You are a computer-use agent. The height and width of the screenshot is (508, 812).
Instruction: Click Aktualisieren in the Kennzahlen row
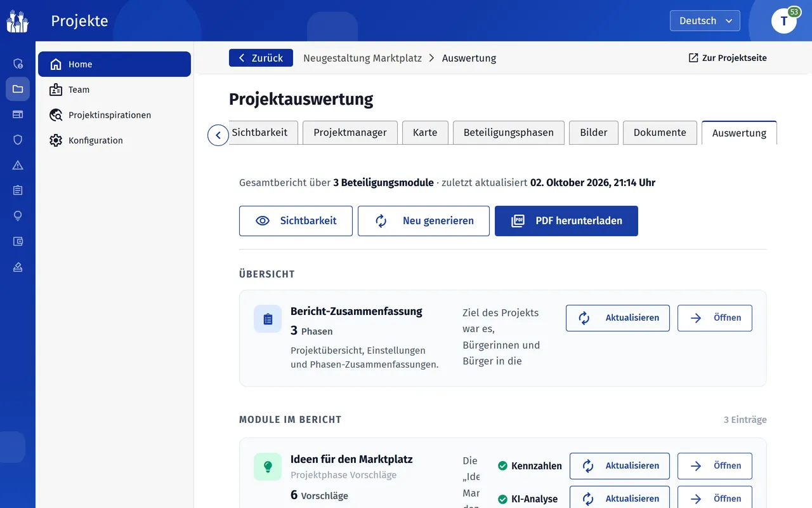pyautogui.click(x=620, y=466)
